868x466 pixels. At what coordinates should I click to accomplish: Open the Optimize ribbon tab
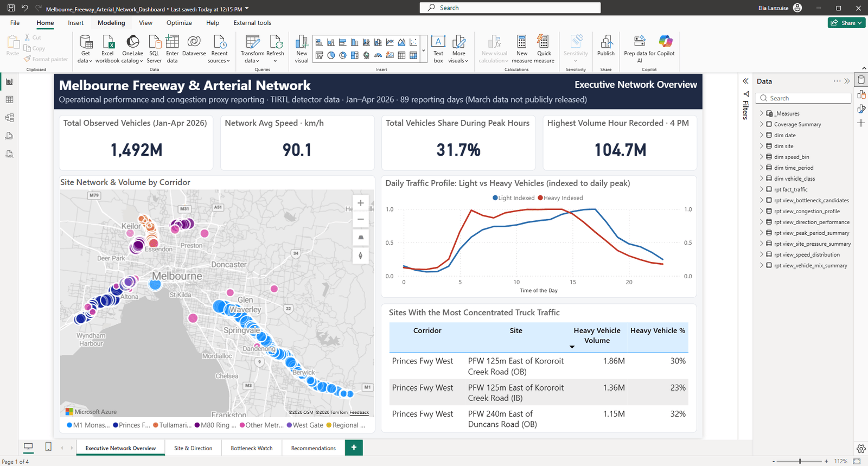[x=179, y=23]
